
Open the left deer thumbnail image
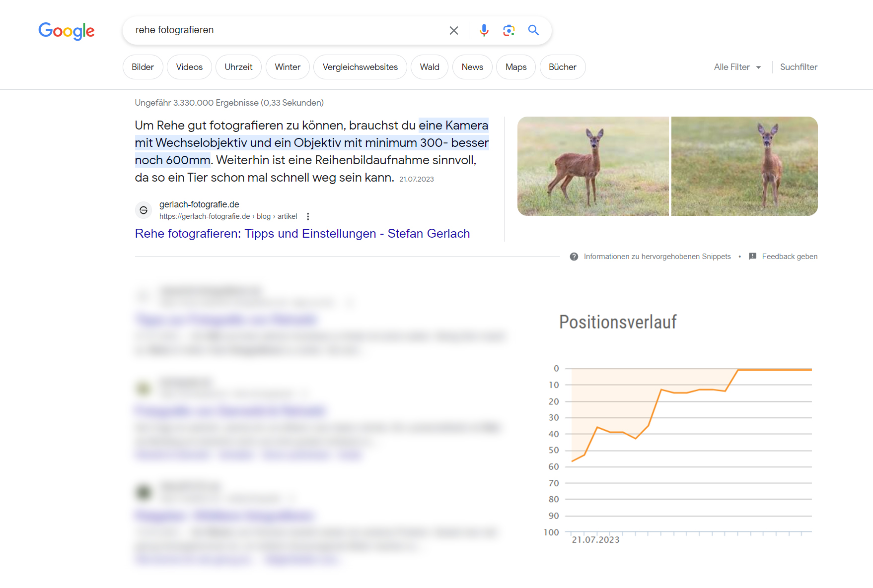[x=593, y=166]
